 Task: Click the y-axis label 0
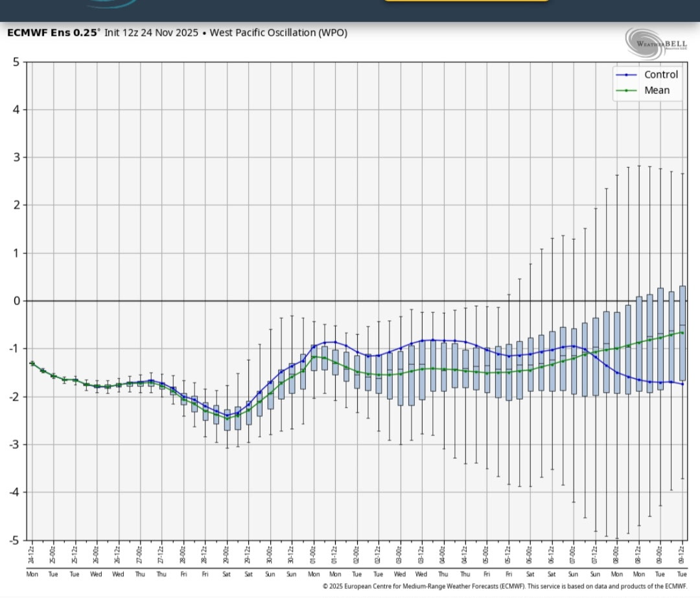[16, 301]
